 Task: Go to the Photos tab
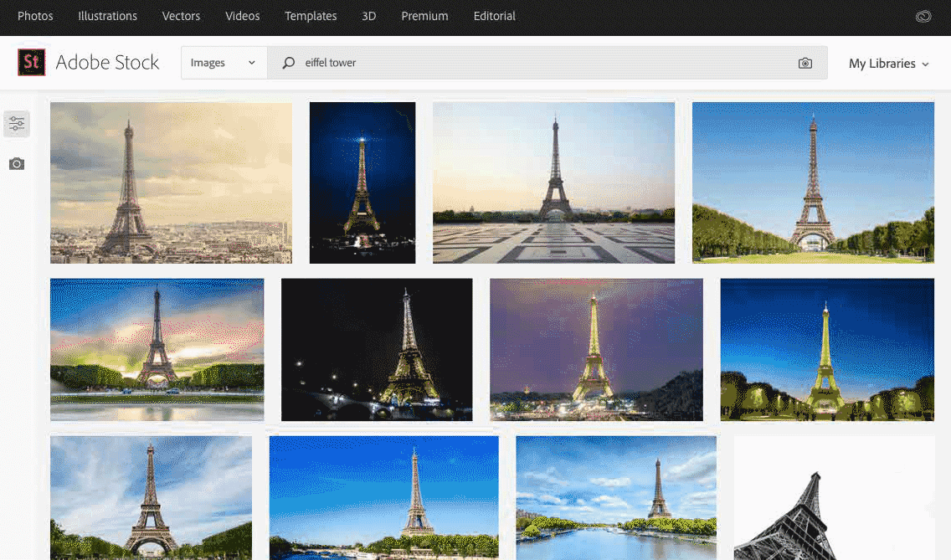pyautogui.click(x=35, y=16)
